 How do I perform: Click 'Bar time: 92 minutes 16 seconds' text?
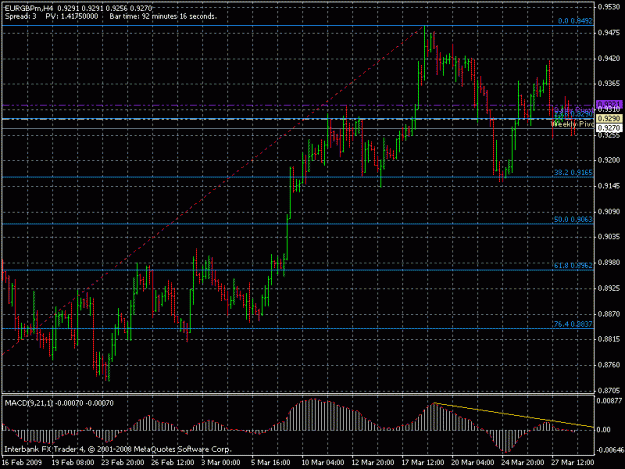pos(163,16)
